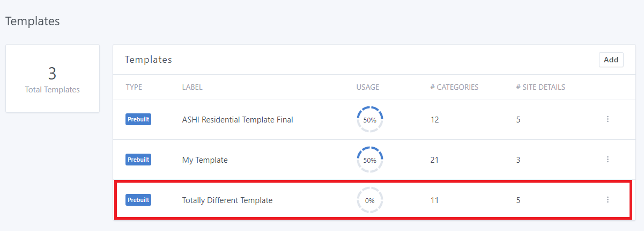This screenshot has height=231, width=644.
Task: Select Totally Different Template label
Action: pyautogui.click(x=227, y=200)
